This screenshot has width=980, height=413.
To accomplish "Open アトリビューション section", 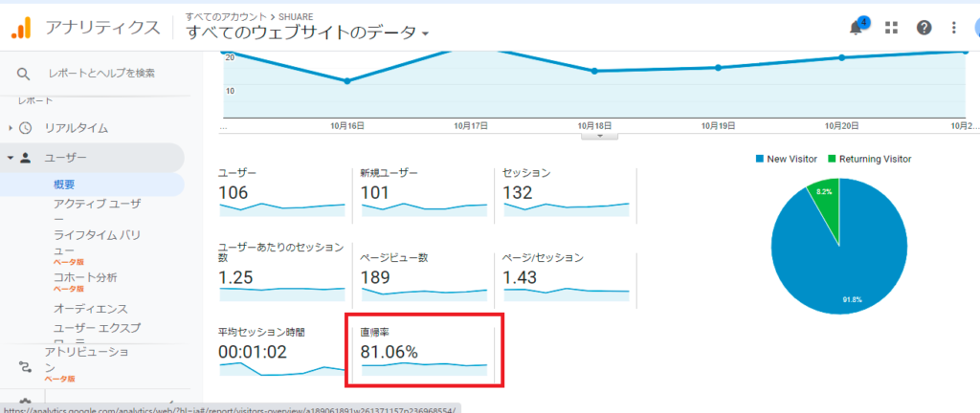I will point(86,360).
